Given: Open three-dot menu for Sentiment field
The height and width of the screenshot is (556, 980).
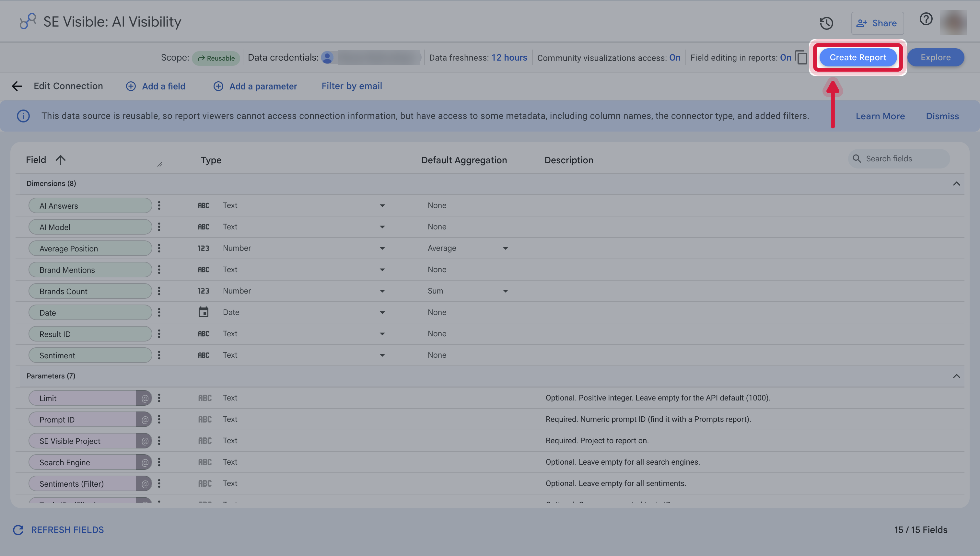Looking at the screenshot, I should (159, 355).
